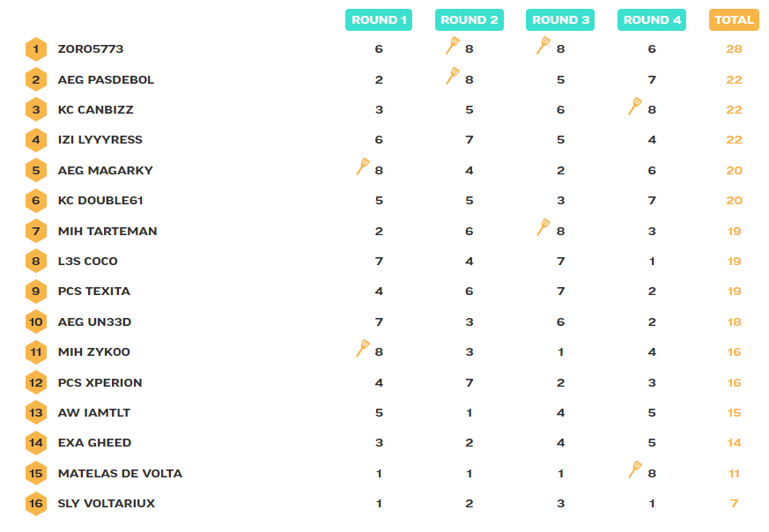769x532 pixels.
Task: Click the spatula icon in MIH TARTEMAN's row
Action: tap(543, 228)
